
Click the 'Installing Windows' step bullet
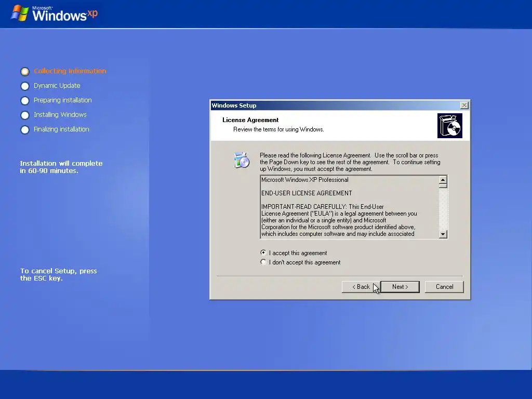25,115
